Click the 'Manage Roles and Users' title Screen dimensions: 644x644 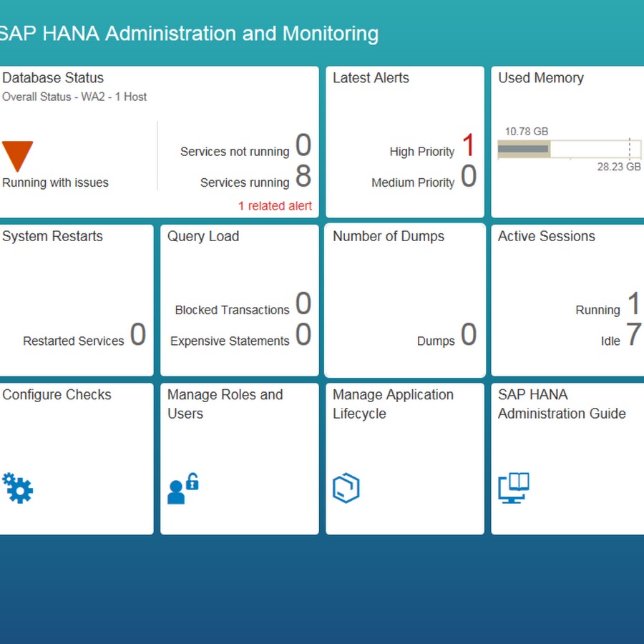point(225,404)
